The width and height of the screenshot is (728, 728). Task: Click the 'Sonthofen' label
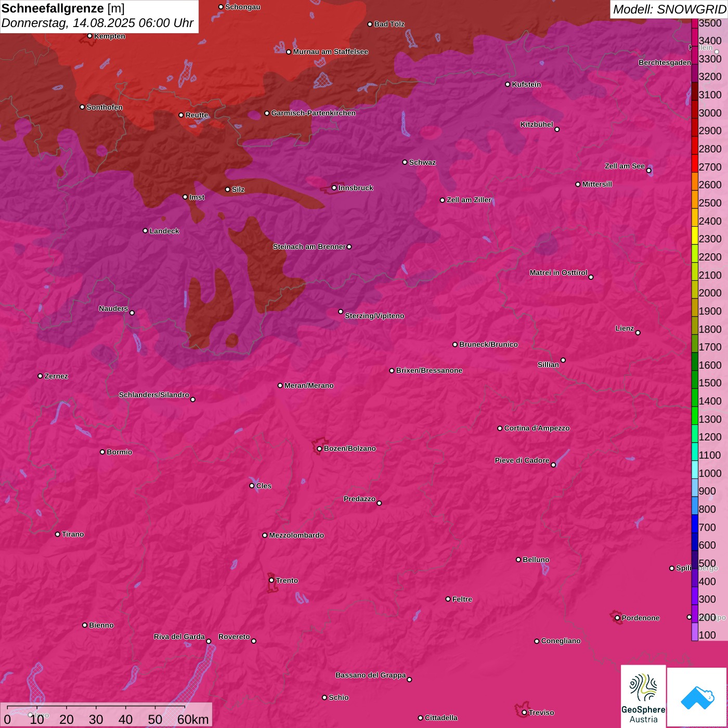click(x=105, y=107)
